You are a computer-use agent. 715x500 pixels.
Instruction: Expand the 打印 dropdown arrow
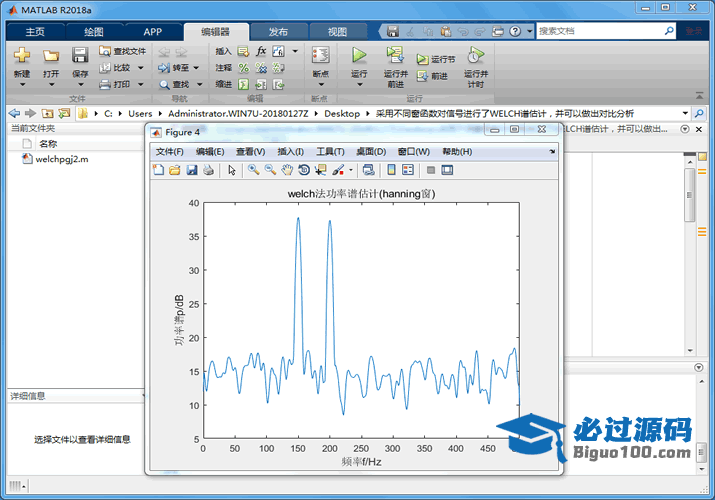click(x=141, y=84)
